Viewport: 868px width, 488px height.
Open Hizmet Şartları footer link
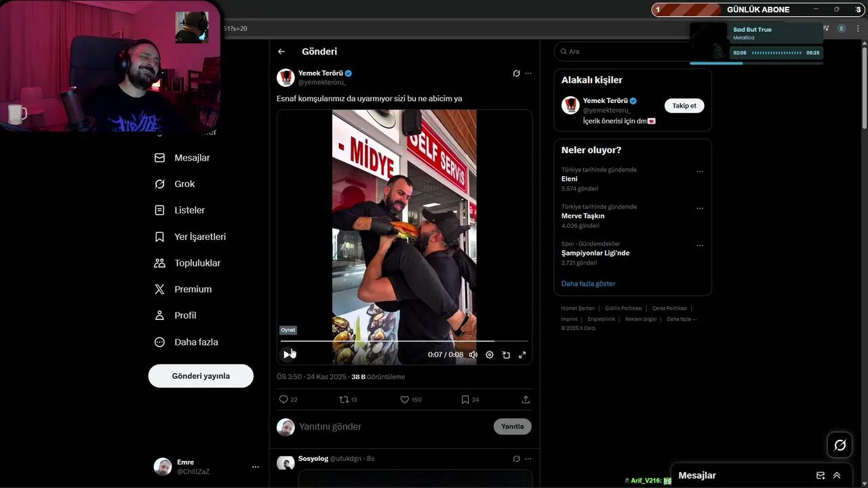(x=578, y=308)
